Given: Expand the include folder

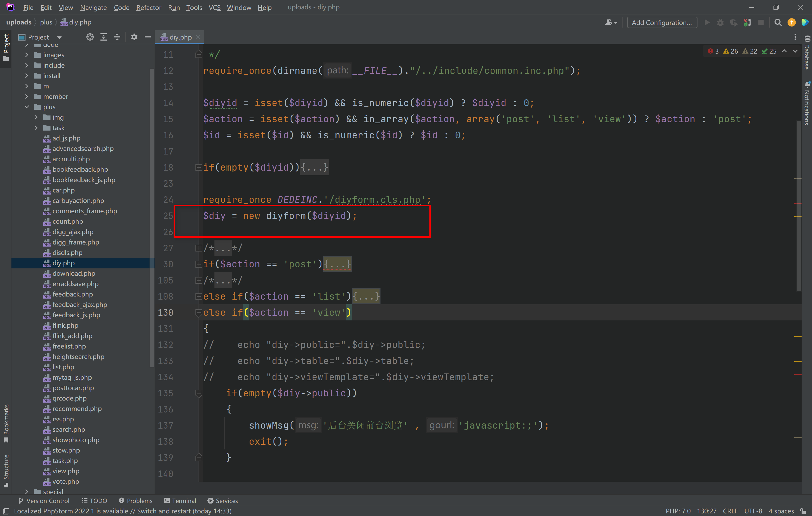Looking at the screenshot, I should point(27,65).
